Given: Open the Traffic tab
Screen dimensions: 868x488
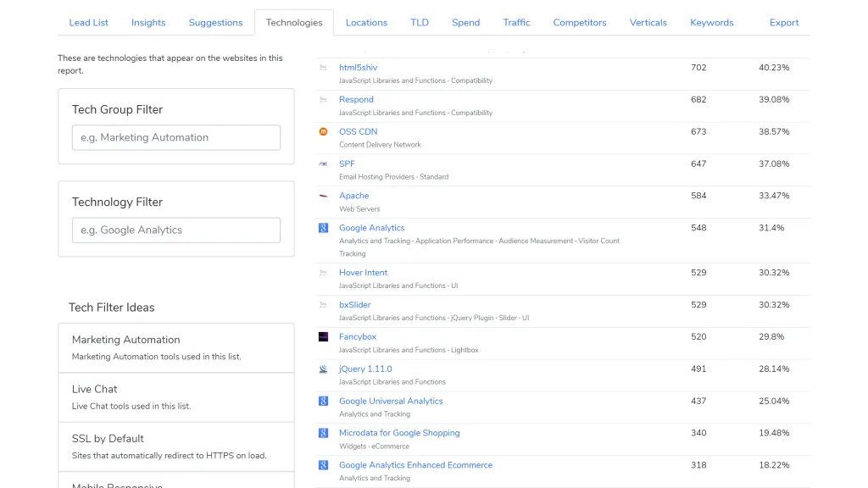Looking at the screenshot, I should click(x=516, y=23).
